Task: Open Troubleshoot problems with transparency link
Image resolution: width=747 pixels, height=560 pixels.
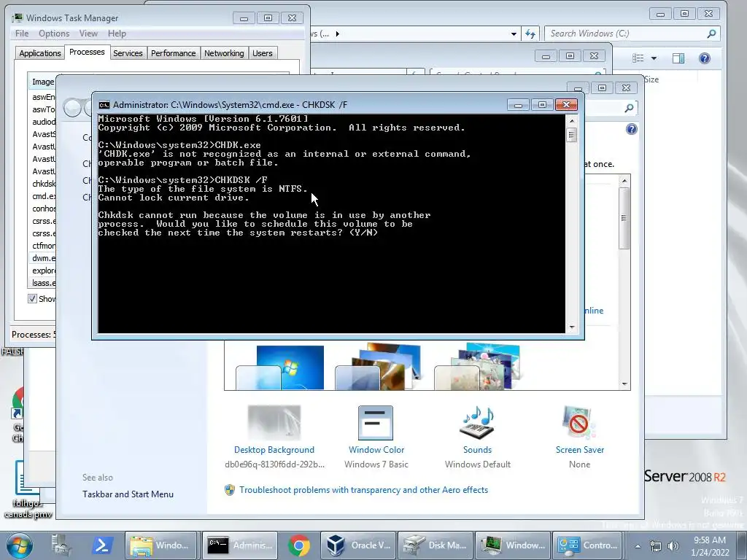Action: 363,490
